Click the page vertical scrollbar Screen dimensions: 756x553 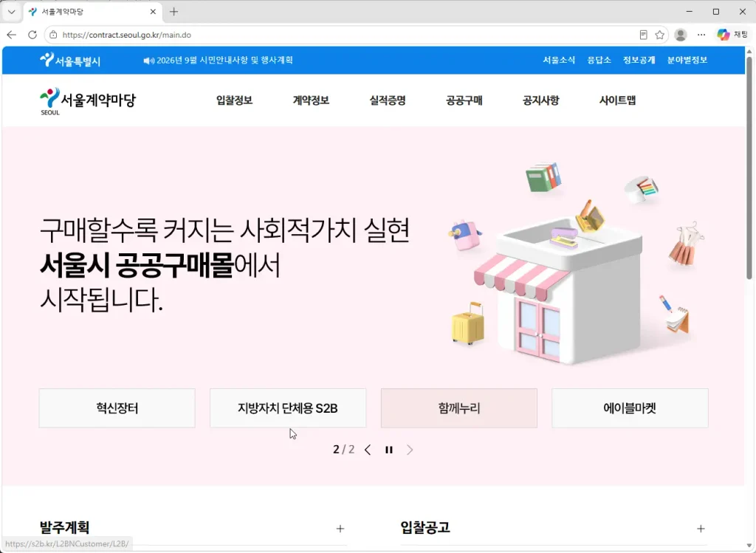pyautogui.click(x=749, y=168)
